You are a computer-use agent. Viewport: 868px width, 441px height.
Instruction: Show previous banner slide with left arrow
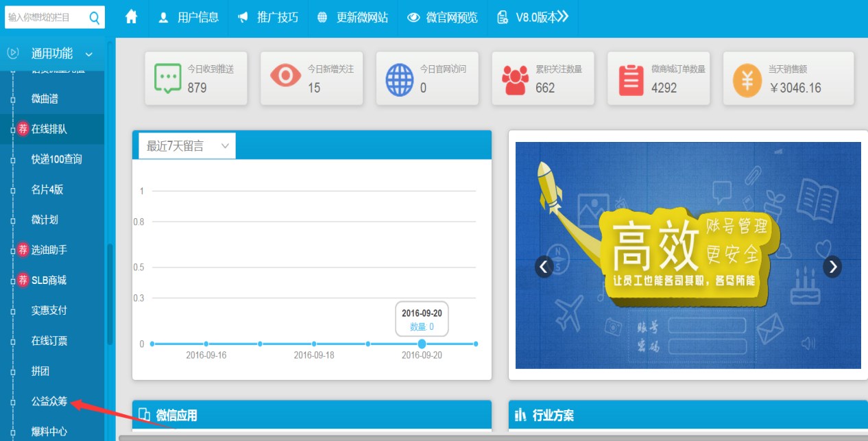[544, 266]
